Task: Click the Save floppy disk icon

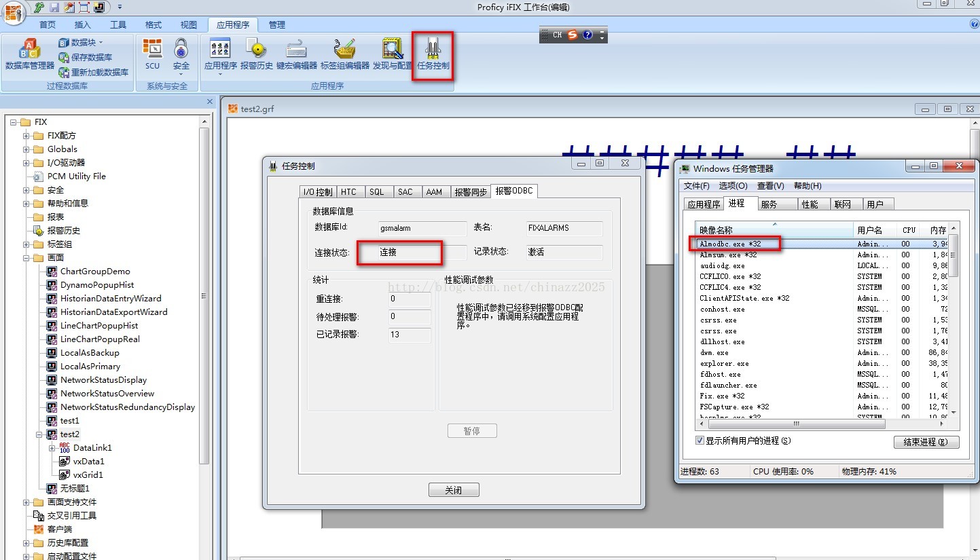Action: [x=54, y=7]
